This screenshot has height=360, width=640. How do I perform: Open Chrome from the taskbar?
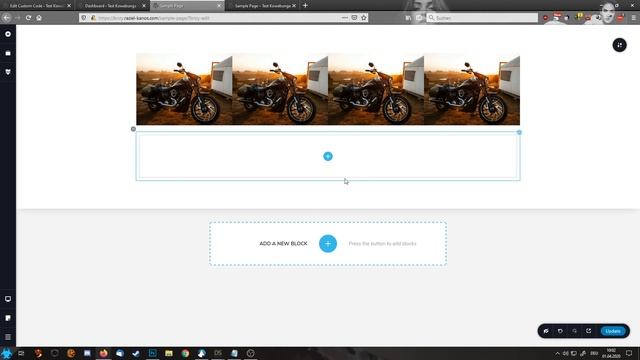185,353
